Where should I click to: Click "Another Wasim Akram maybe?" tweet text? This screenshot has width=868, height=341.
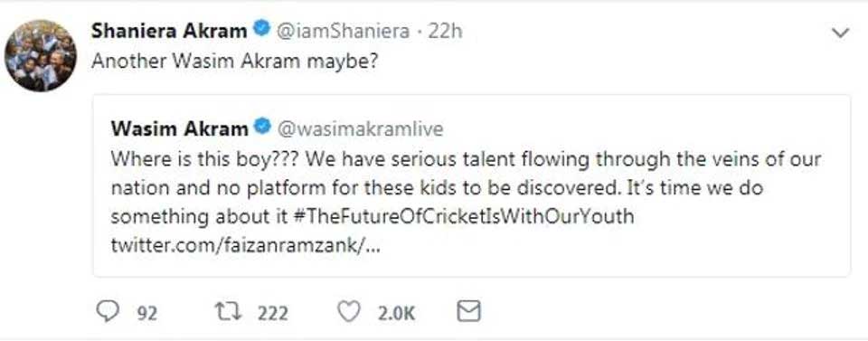point(235,61)
